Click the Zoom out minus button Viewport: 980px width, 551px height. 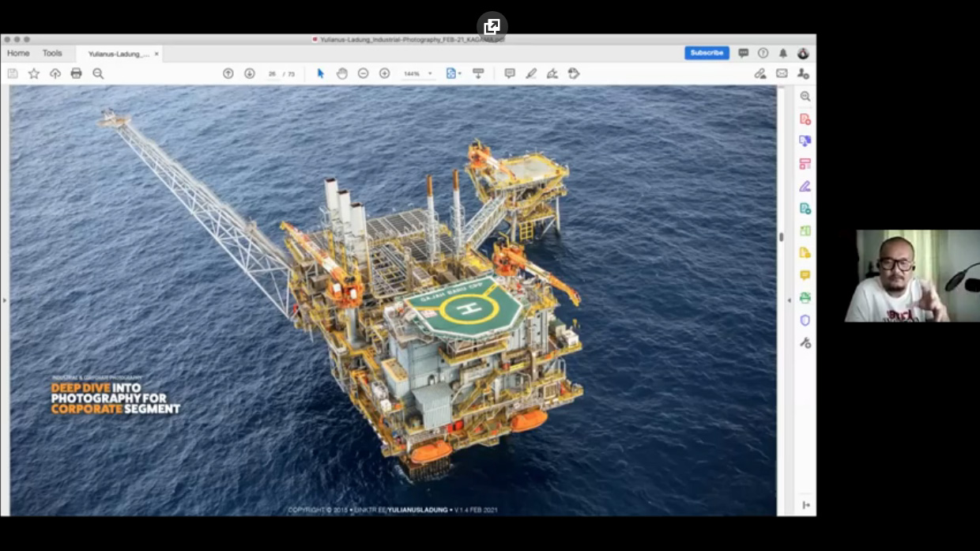[x=363, y=74]
